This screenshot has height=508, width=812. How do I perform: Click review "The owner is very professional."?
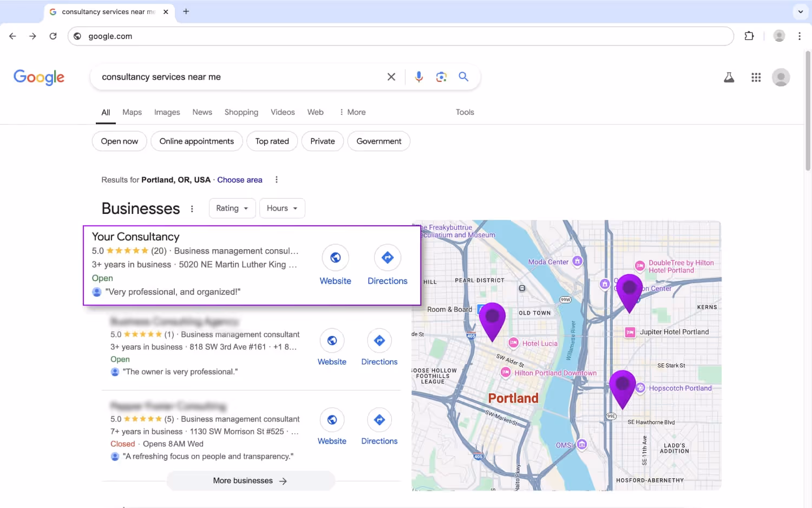pos(180,372)
